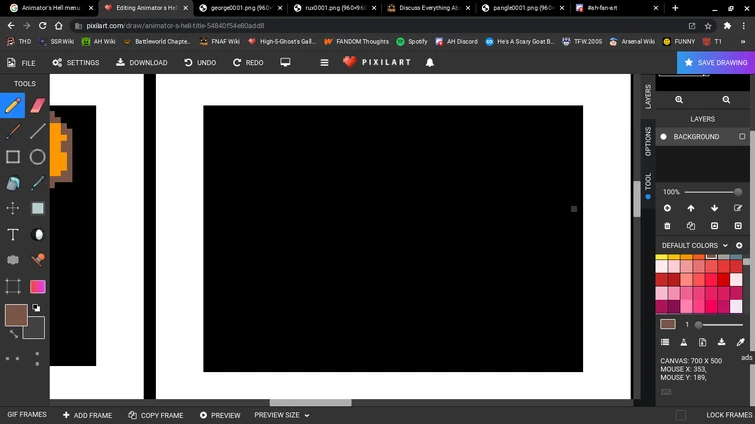Select the Brush tool

click(x=13, y=131)
